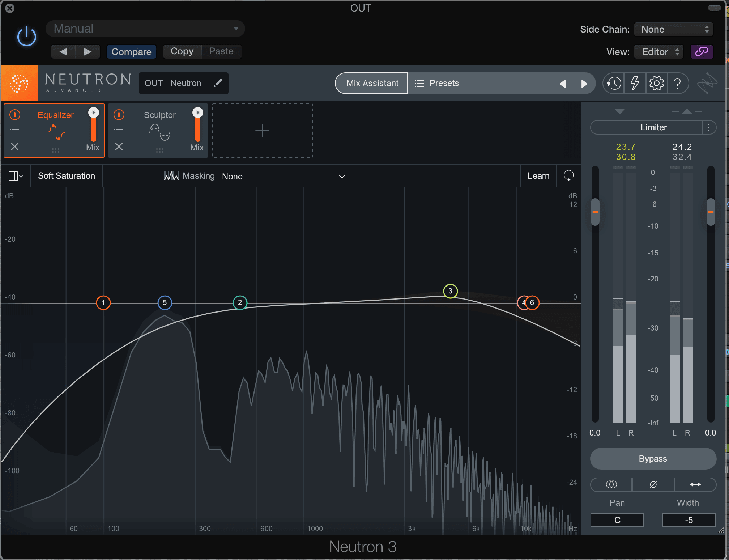Open the EQ band view options dropdown
The width and height of the screenshot is (729, 560).
click(16, 176)
